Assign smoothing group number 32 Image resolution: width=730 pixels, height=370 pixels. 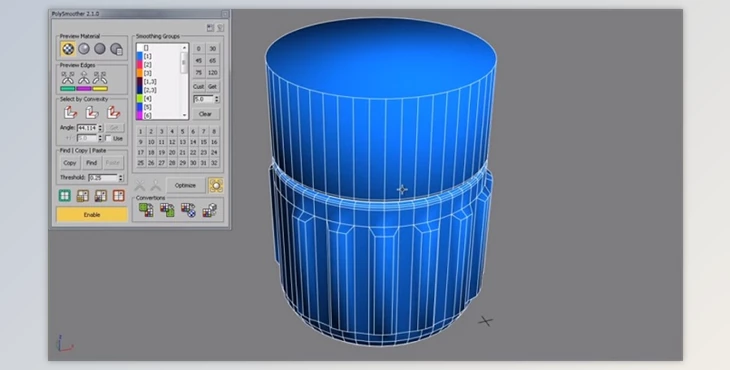pos(214,163)
